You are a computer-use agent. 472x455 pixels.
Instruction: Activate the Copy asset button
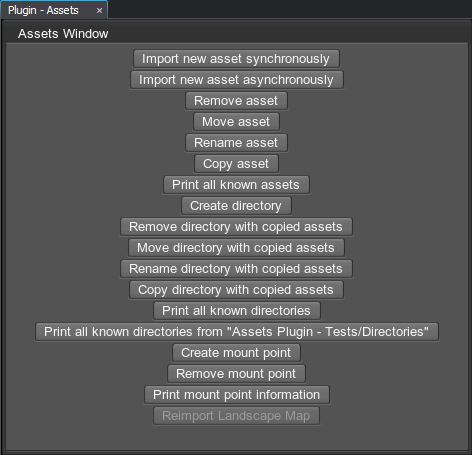[236, 164]
